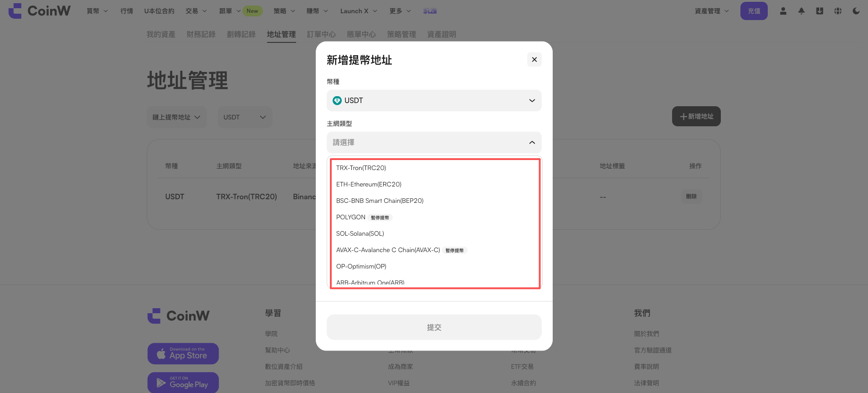Image resolution: width=868 pixels, height=393 pixels.
Task: Expand the 買幣 menu in the header
Action: [x=97, y=11]
